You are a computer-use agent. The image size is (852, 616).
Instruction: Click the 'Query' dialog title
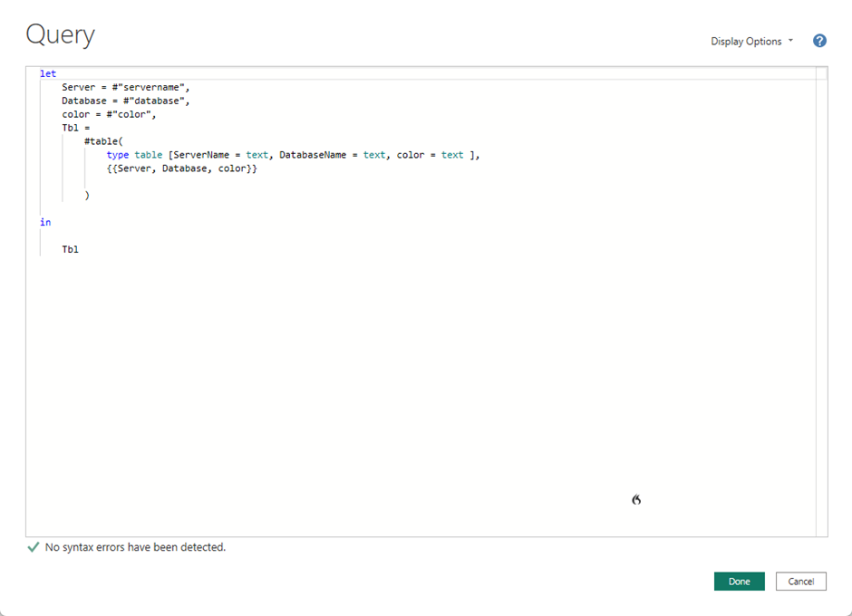point(60,34)
